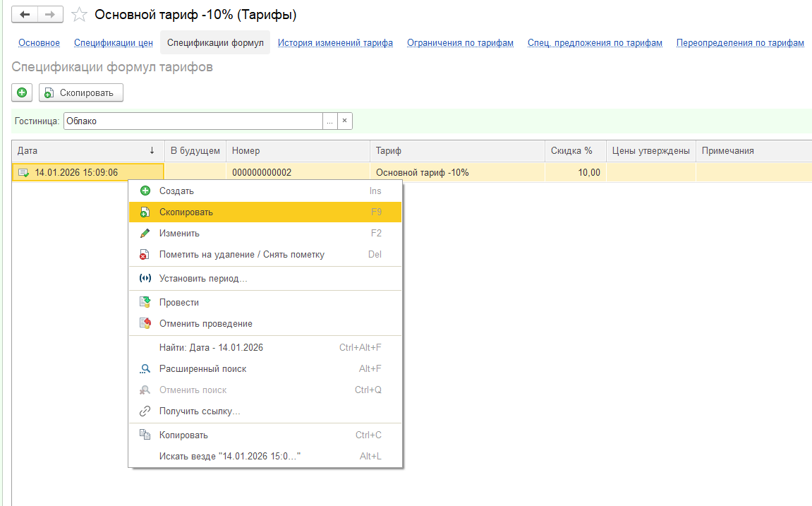Image resolution: width=812 pixels, height=506 pixels.
Task: Click the Основной тариф -10% table cell
Action: point(457,172)
